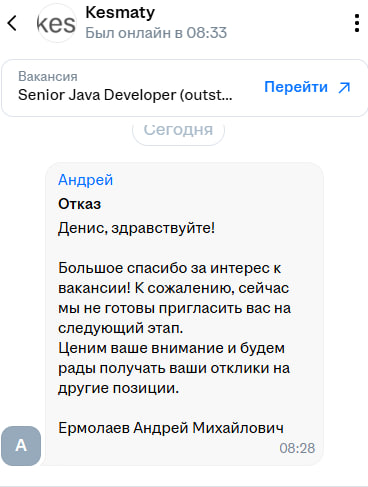Open the Senior Java Developer vacancy title
The height and width of the screenshot is (487, 368).
click(125, 95)
